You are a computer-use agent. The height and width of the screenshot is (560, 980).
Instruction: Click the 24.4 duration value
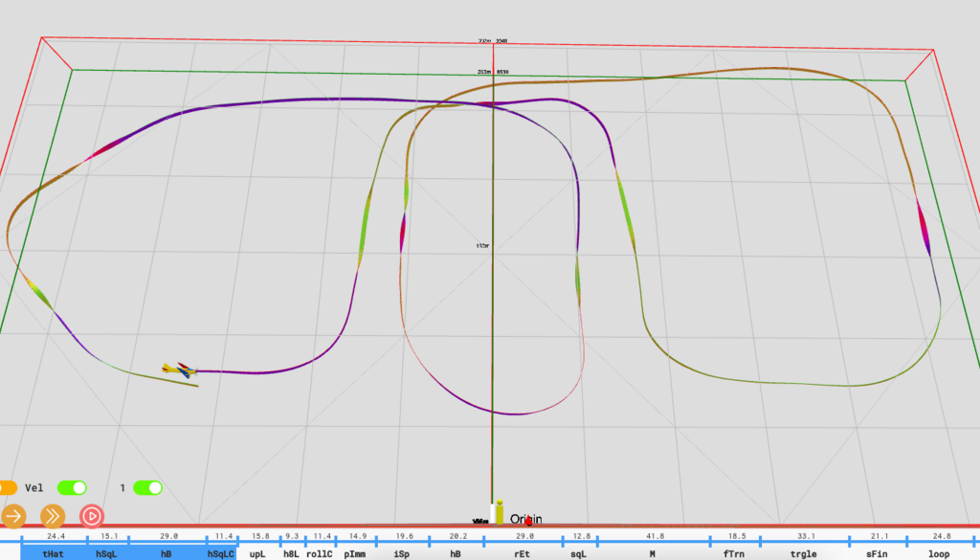tap(56, 536)
